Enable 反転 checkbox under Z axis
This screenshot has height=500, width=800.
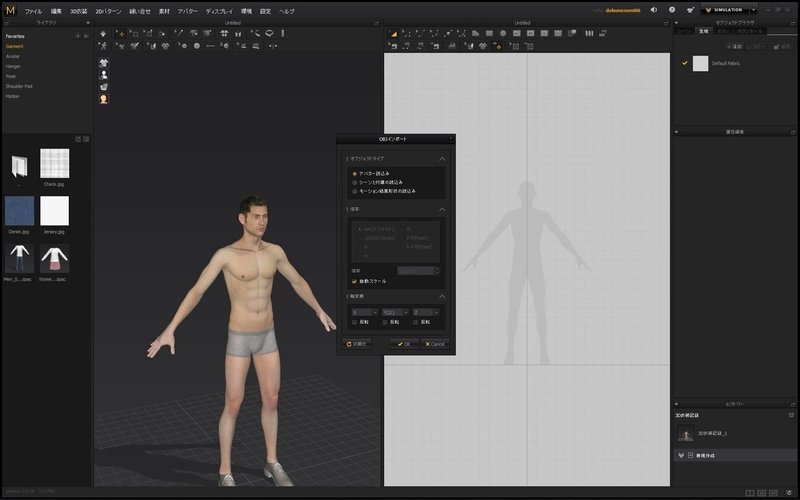click(x=415, y=322)
